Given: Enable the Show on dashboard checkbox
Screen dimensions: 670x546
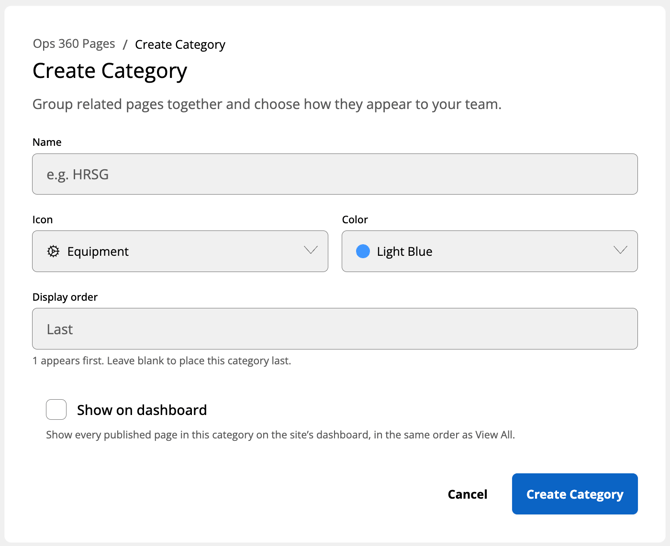Looking at the screenshot, I should (x=56, y=410).
